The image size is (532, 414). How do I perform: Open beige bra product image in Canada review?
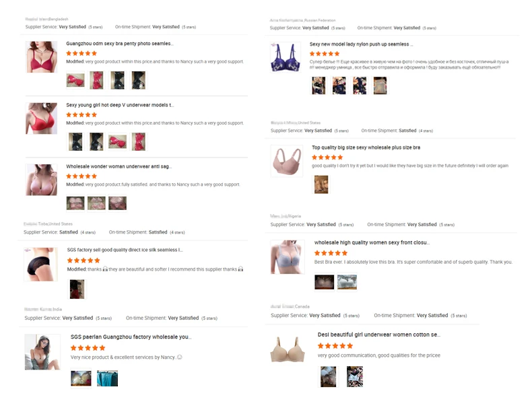[288, 350]
